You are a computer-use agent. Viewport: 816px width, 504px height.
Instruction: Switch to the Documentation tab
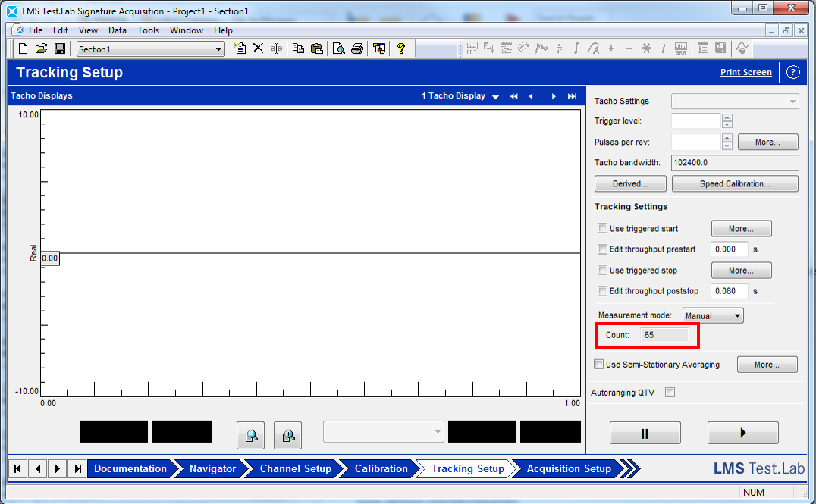tap(130, 468)
